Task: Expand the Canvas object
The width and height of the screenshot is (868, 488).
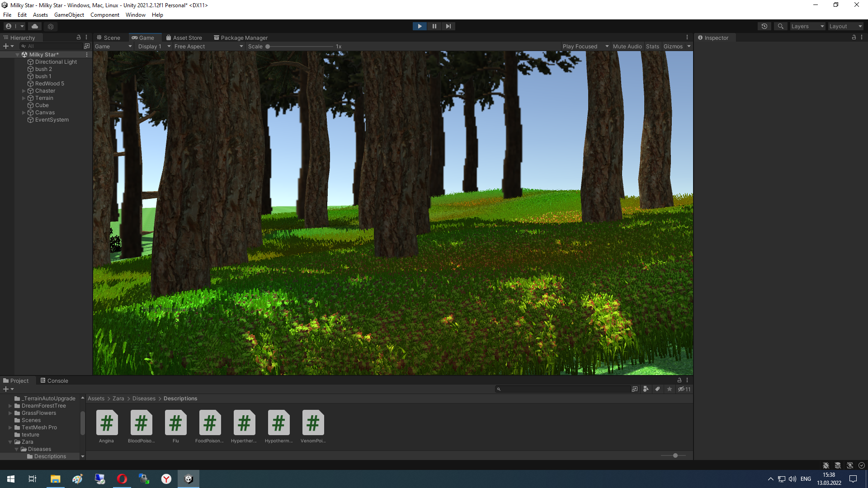Action: (x=24, y=113)
